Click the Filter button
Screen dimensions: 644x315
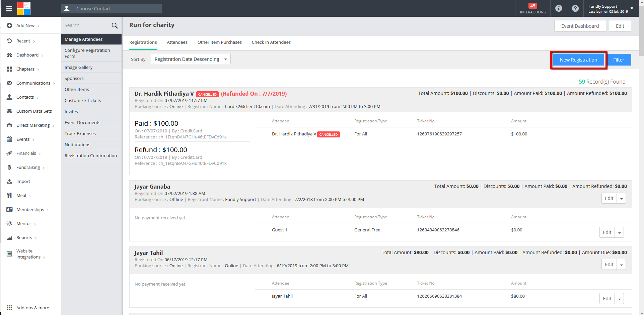619,60
